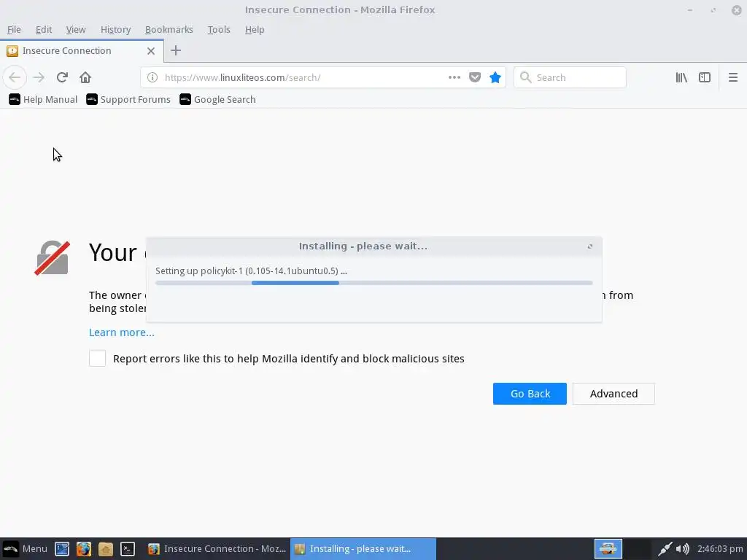Screen dimensions: 747x560
Task: Show sidebars icon in toolbar
Action: tap(705, 77)
